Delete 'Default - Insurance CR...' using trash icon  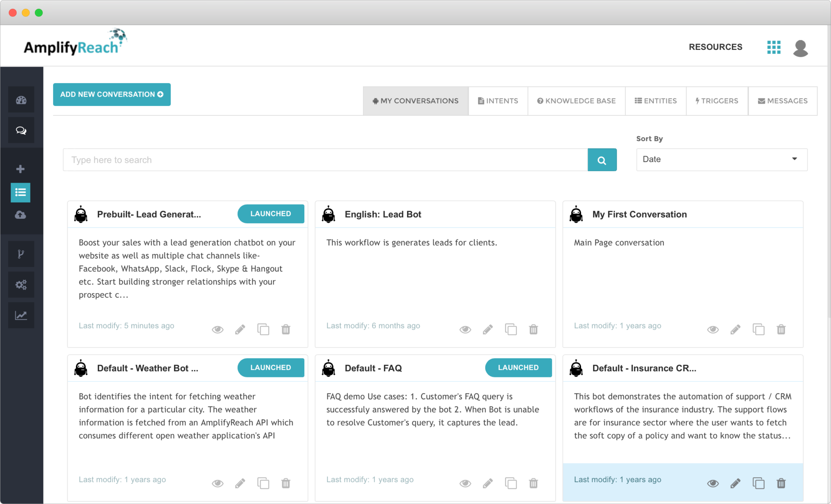781,483
